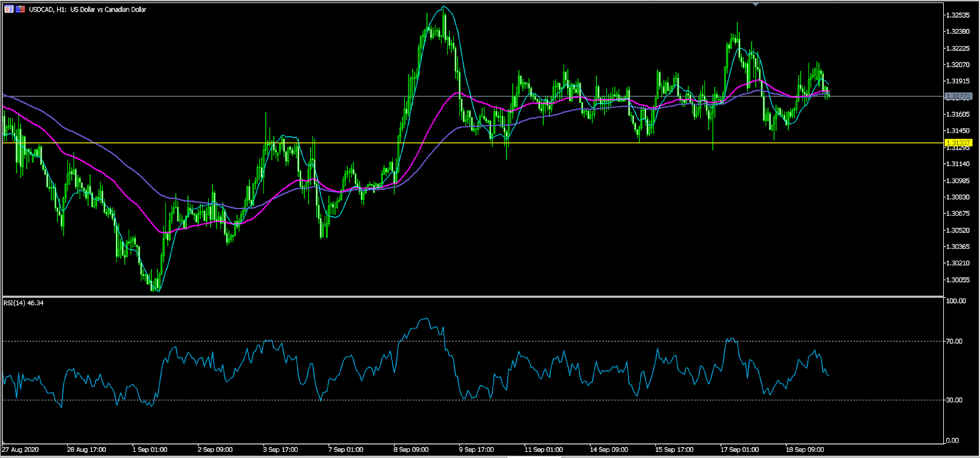980x458 pixels.
Task: Click the 11 Sep 01:00 time label
Action: [543, 449]
